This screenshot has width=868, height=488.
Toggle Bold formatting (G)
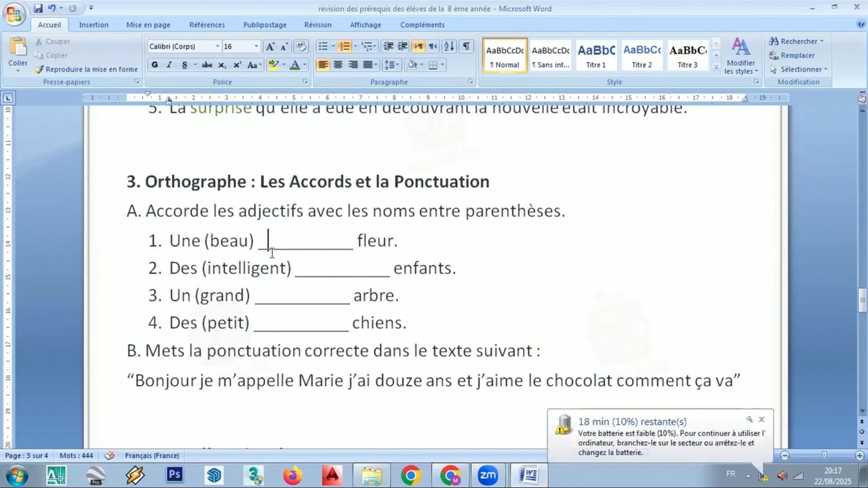[x=155, y=65]
